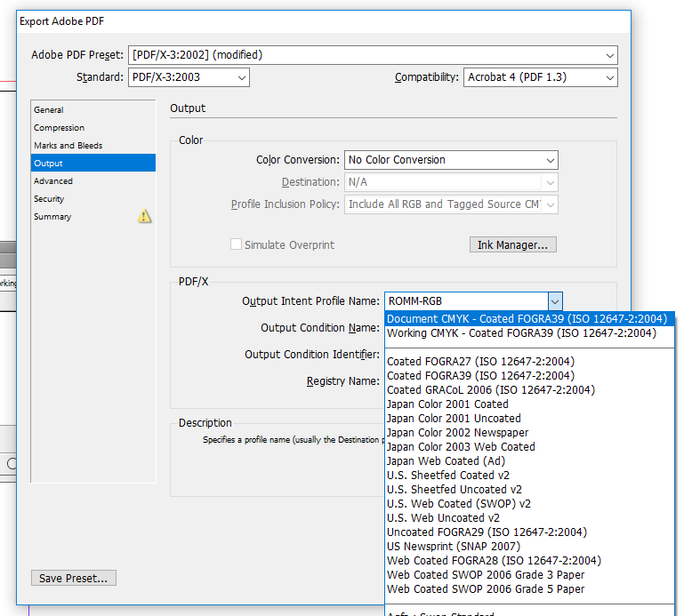Open the Color Conversion dropdown
Screen dimensions: 692x616
(x=451, y=160)
